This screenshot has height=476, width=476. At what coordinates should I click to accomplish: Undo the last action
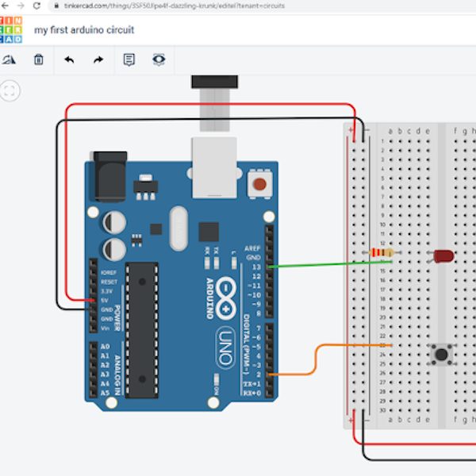(69, 59)
